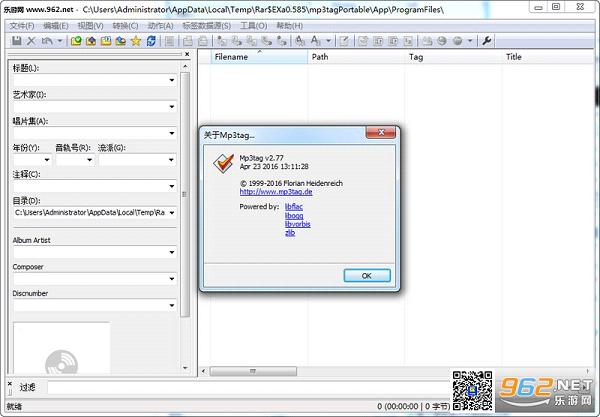
Task: Click the Tag - Tag converter icon
Action: click(x=282, y=41)
